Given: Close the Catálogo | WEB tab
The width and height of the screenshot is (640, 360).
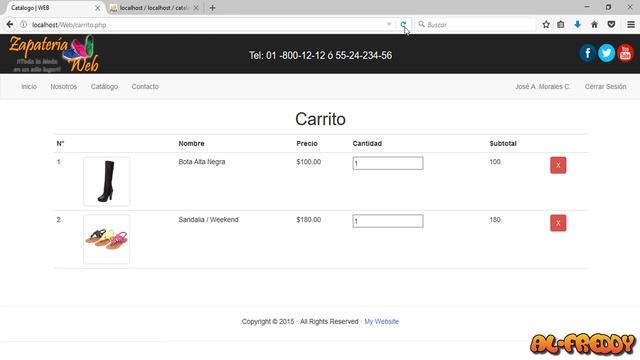Looking at the screenshot, I should pyautogui.click(x=97, y=8).
